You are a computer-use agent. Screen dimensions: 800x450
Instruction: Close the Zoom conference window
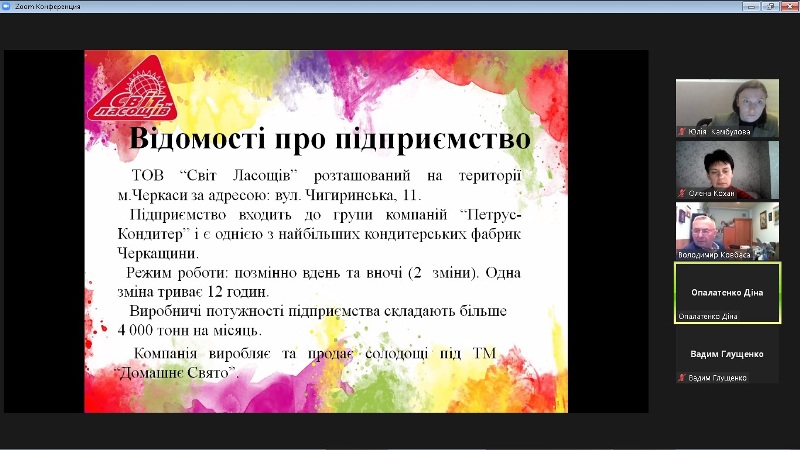(x=788, y=6)
